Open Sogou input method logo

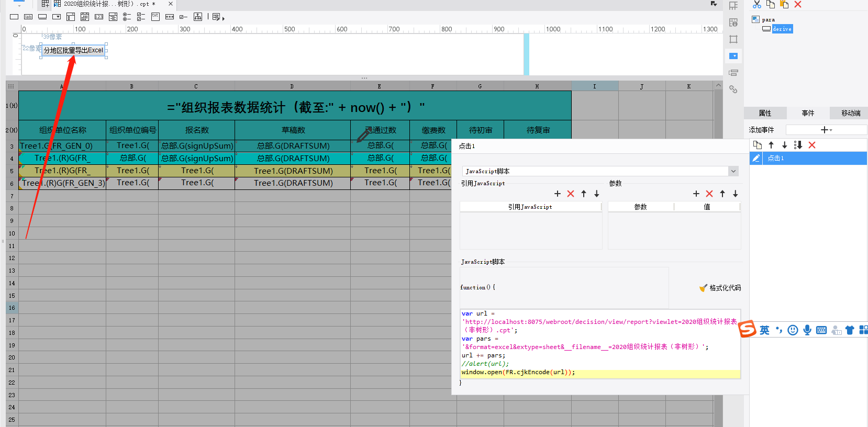747,329
